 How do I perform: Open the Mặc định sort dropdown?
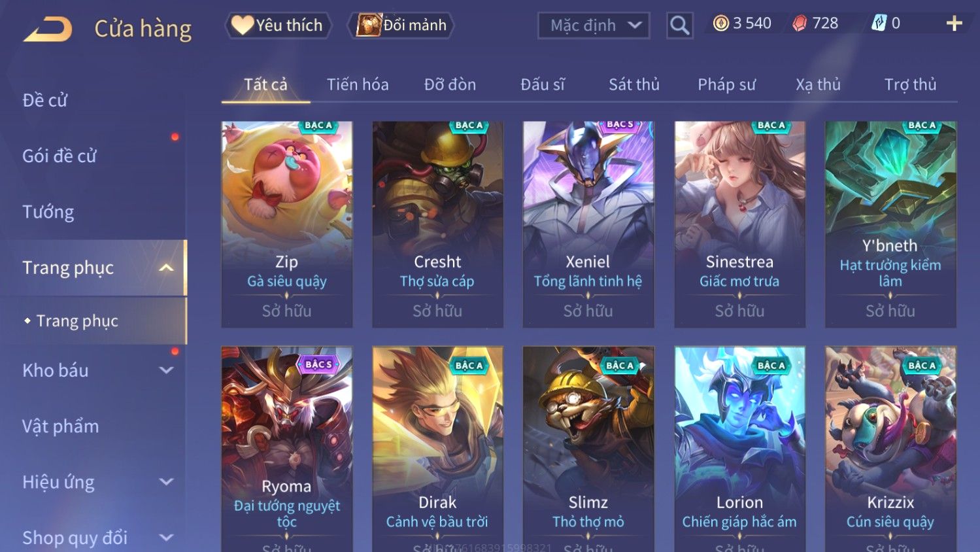[x=594, y=26]
